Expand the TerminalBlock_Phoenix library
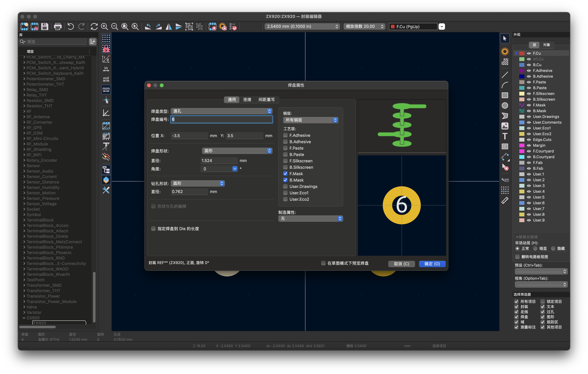This screenshot has width=588, height=374. coord(24,253)
